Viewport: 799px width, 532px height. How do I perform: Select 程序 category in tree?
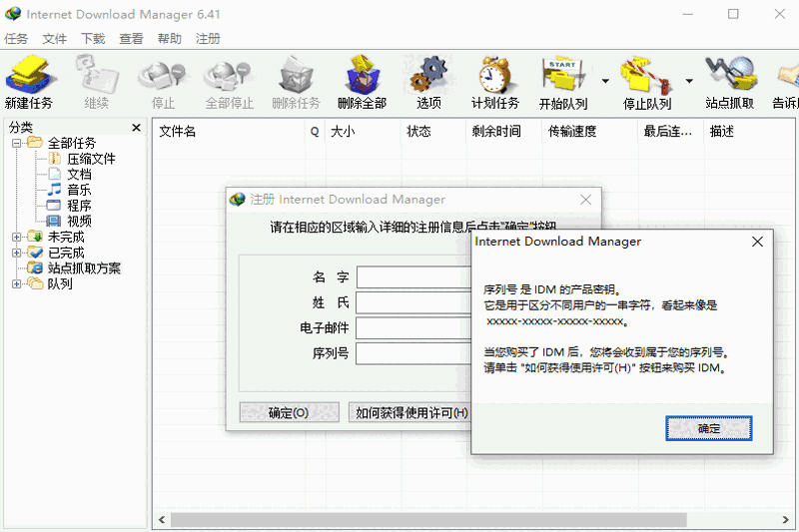point(80,206)
